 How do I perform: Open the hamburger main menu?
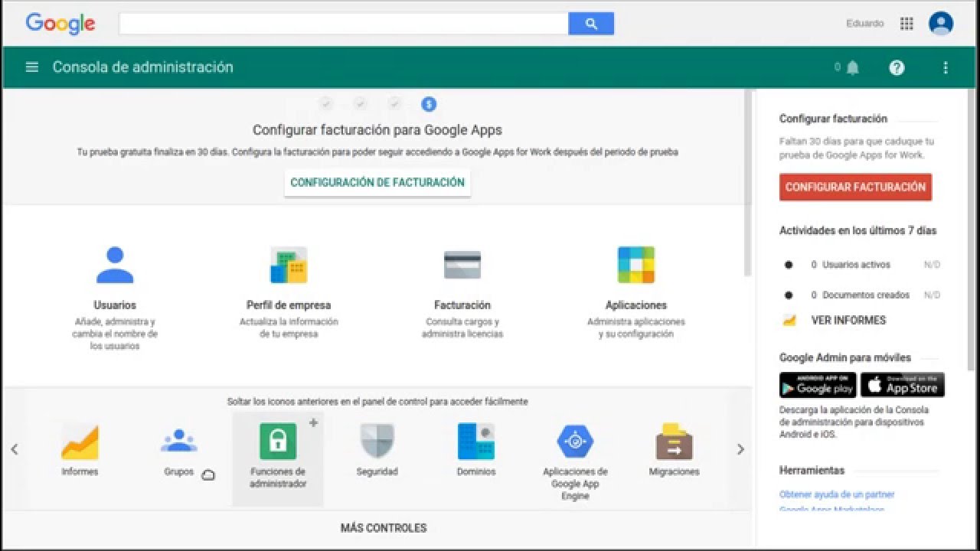tap(31, 67)
